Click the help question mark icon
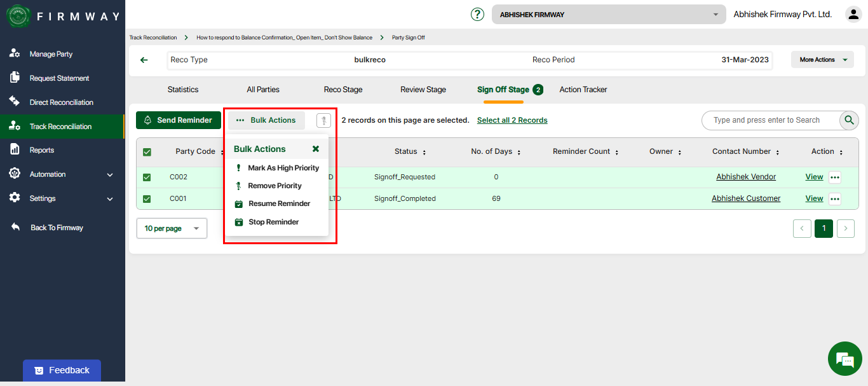Image resolution: width=868 pixels, height=386 pixels. coord(477,14)
